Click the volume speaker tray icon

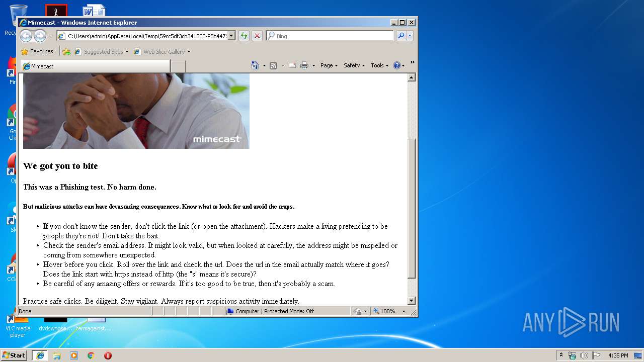pyautogui.click(x=584, y=355)
